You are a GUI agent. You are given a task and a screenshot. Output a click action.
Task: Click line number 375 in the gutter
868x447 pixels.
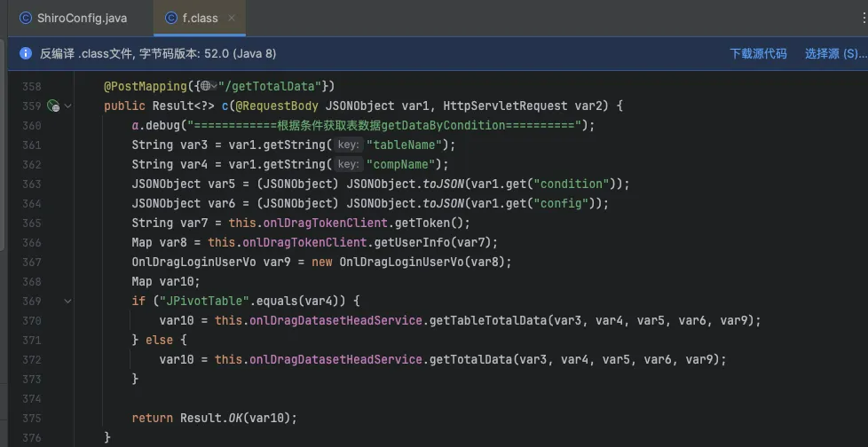(x=31, y=418)
